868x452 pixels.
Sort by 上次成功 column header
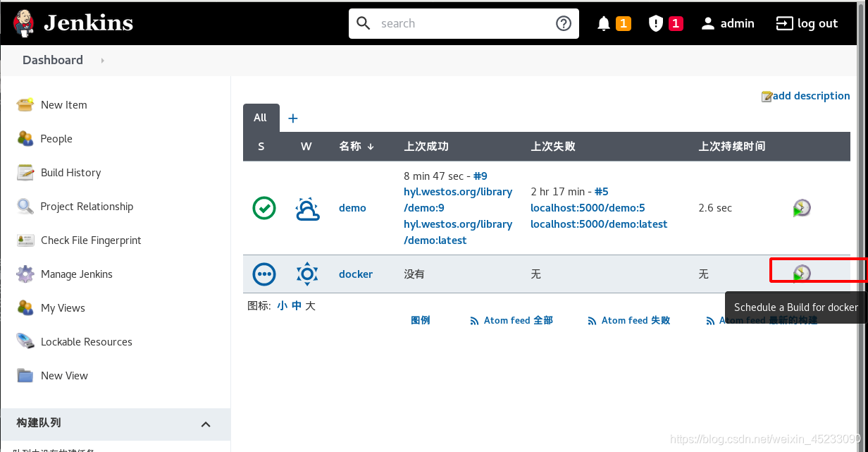click(426, 147)
